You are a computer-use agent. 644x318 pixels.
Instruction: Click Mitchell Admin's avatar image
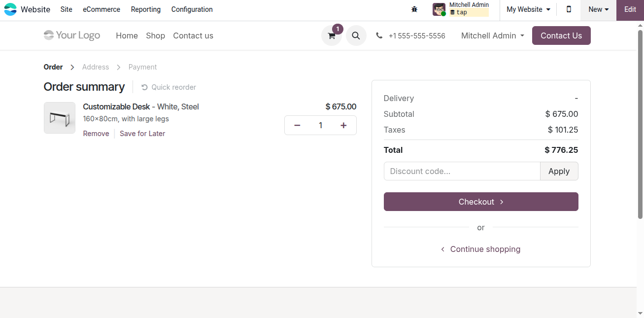(x=439, y=9)
